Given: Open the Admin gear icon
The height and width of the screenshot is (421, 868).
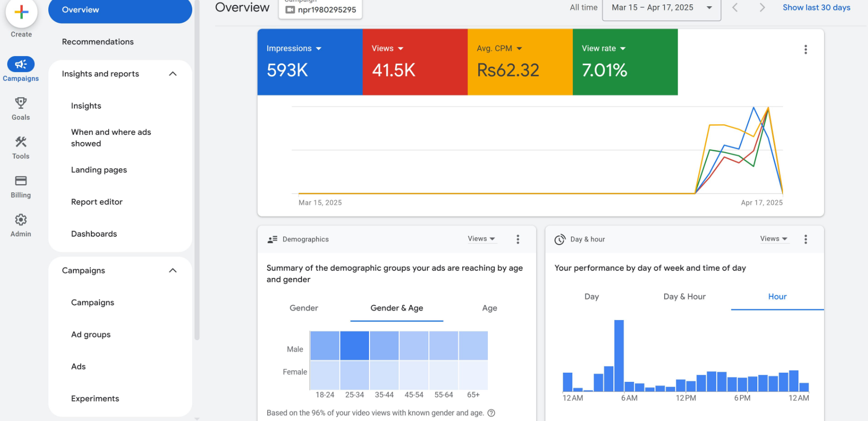Looking at the screenshot, I should click(x=21, y=220).
